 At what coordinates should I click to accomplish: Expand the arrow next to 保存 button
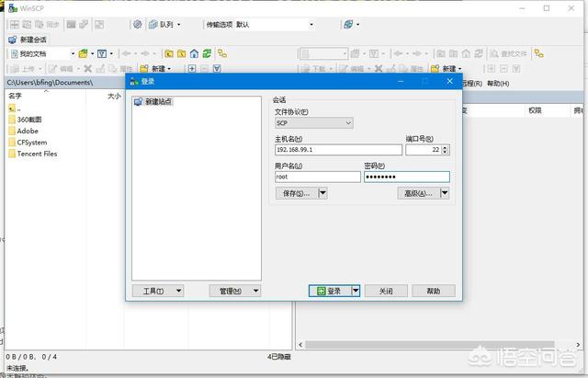[x=322, y=193]
